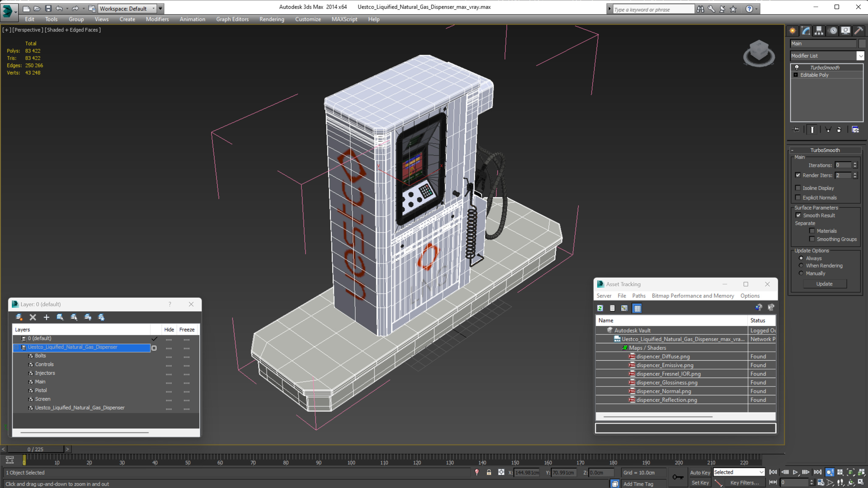Select Table View icon in Asset Tracking

click(x=637, y=308)
